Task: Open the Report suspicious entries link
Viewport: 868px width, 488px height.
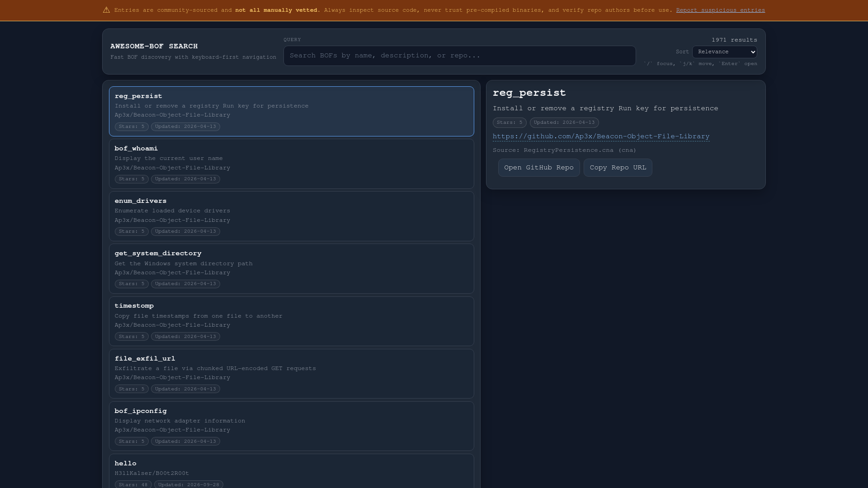Action: 721,10
